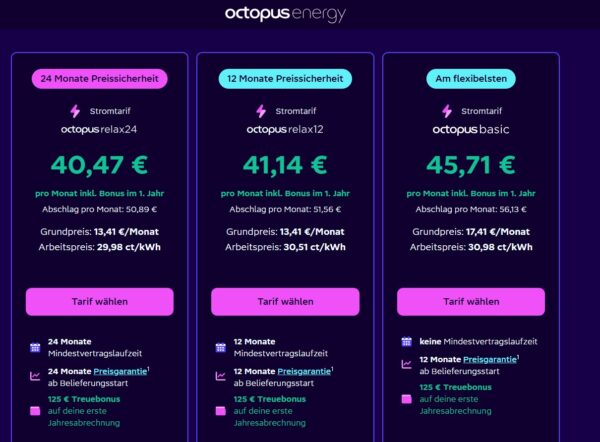
Task: Click the lightning icon on relax12 card
Action: coord(261,112)
